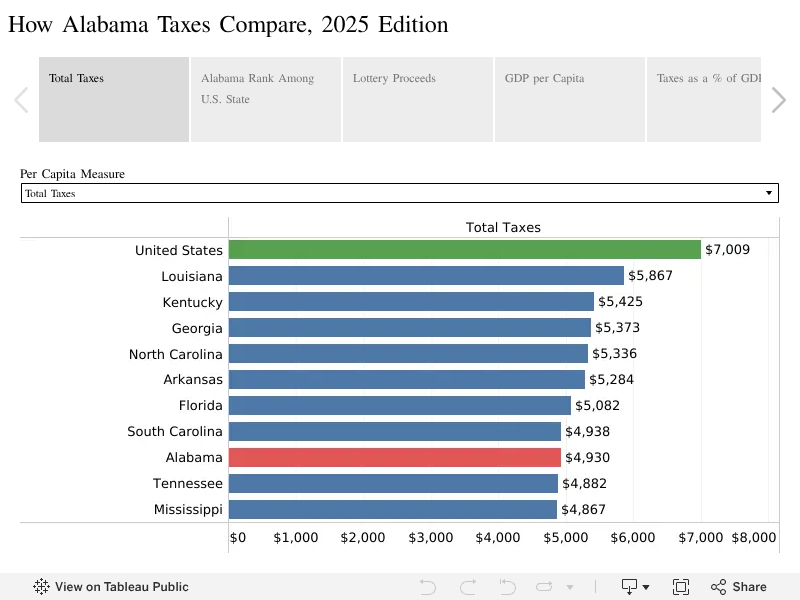This screenshot has width=800, height=600.
Task: Click the left arrow of the story navigator
Action: pyautogui.click(x=21, y=99)
